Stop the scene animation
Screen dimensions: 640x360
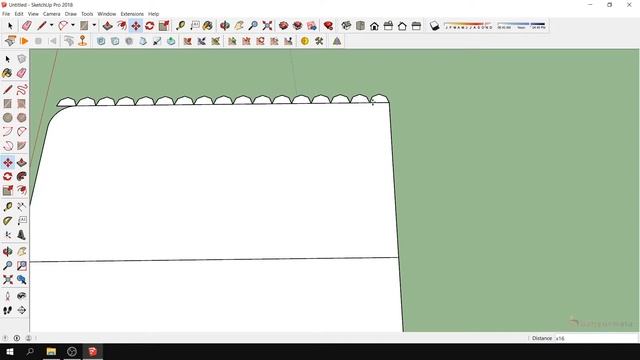coord(38,41)
